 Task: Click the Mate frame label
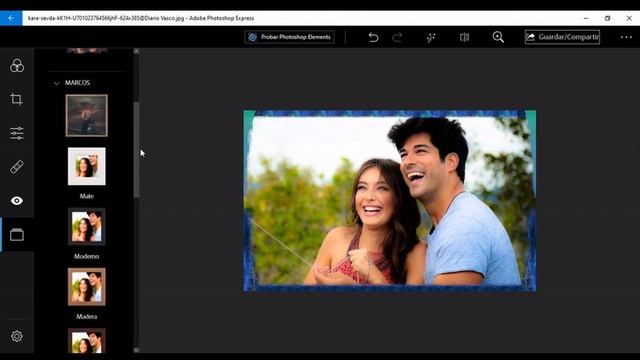click(87, 196)
